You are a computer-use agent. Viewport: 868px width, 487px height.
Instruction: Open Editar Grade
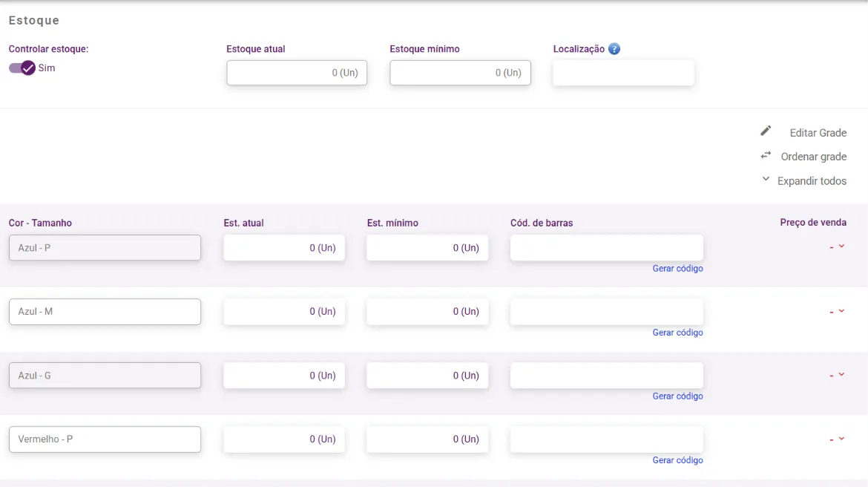(818, 133)
